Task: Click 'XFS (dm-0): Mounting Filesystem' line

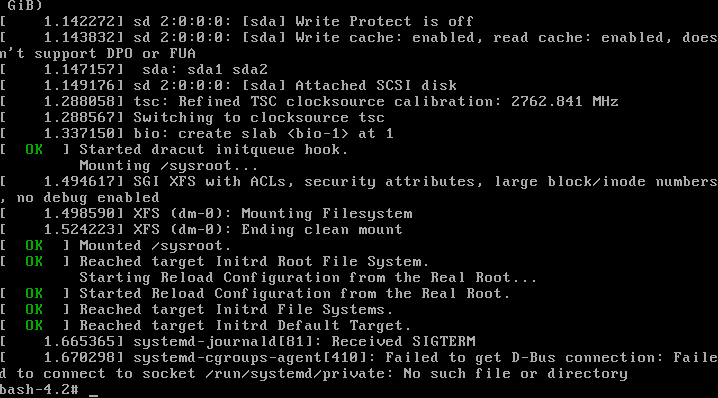Action: [x=273, y=214]
